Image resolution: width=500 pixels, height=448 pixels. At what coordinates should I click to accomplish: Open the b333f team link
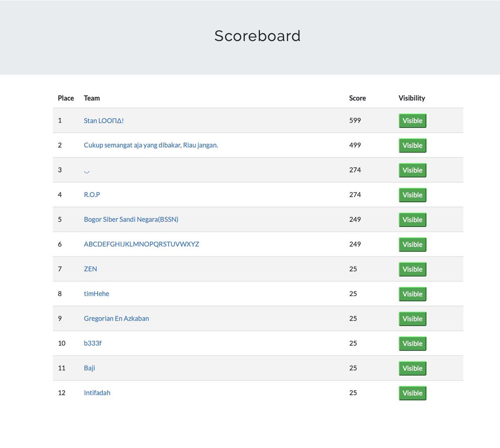point(92,343)
